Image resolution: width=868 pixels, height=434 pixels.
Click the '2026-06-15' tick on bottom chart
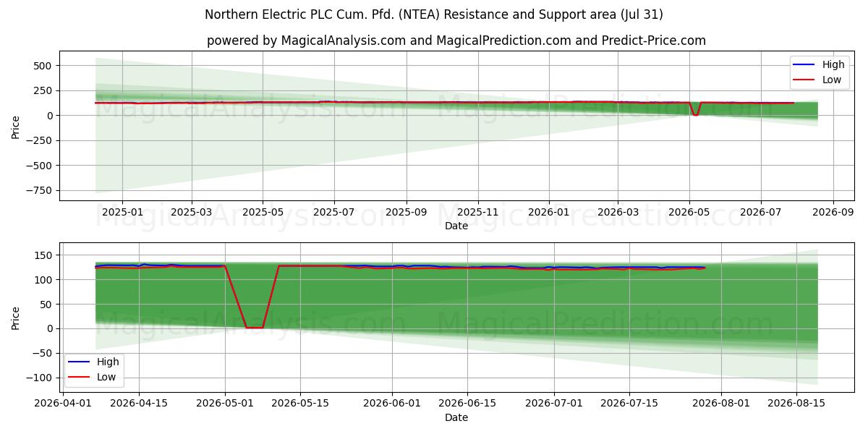tap(467, 403)
